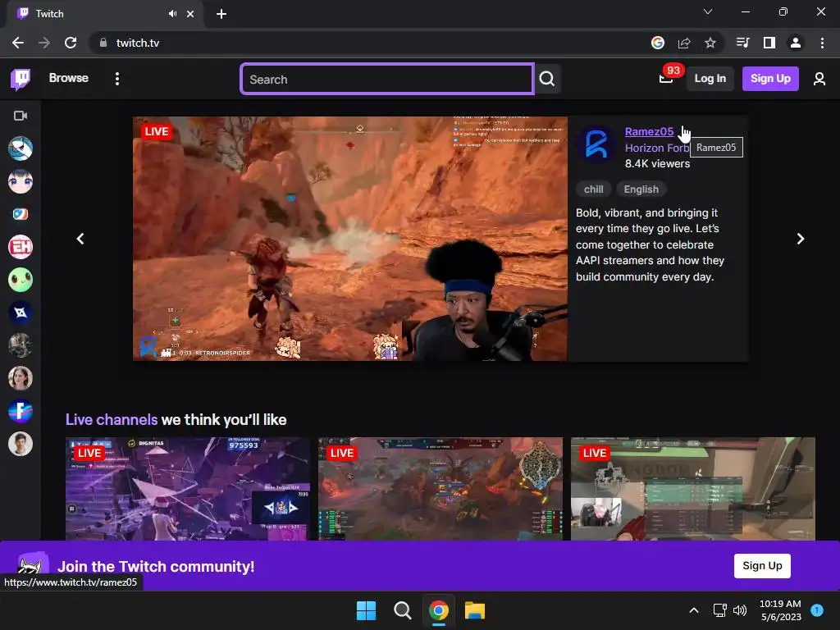This screenshot has height=630, width=840.
Task: Open the Horizon Forbidden West game link
Action: (x=657, y=148)
